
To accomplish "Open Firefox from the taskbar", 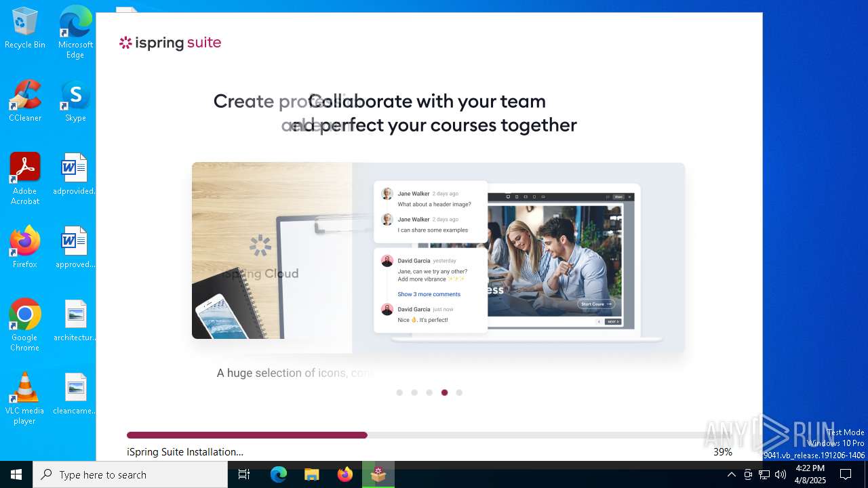I will [345, 474].
